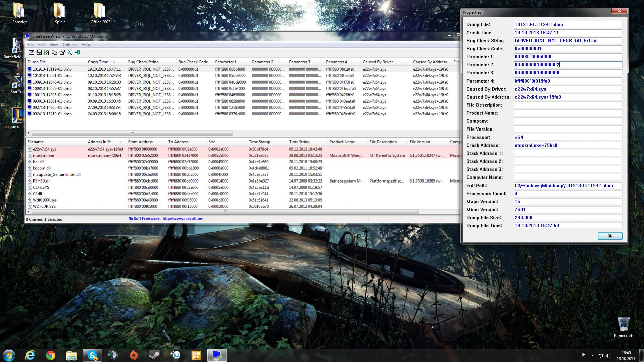
Task: Sort drivers by Address In Stack column
Action: click(x=105, y=142)
